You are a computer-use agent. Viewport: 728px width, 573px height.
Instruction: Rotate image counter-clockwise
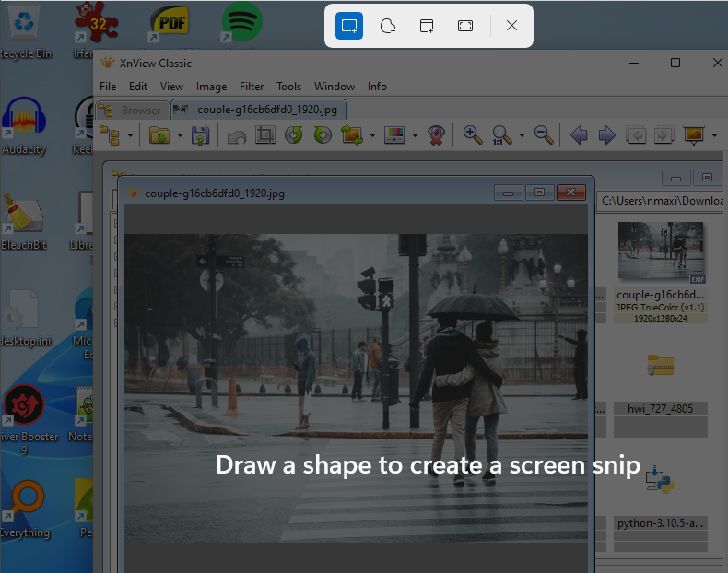click(x=293, y=135)
